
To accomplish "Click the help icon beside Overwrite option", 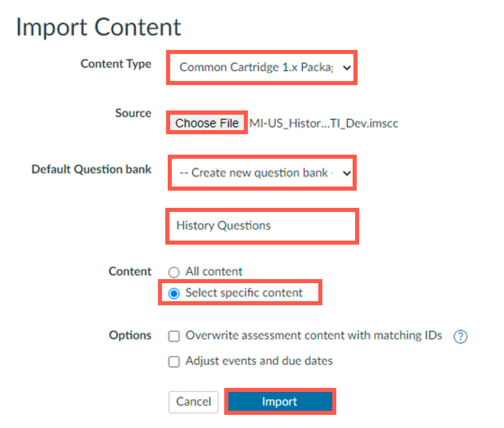I will pyautogui.click(x=461, y=336).
